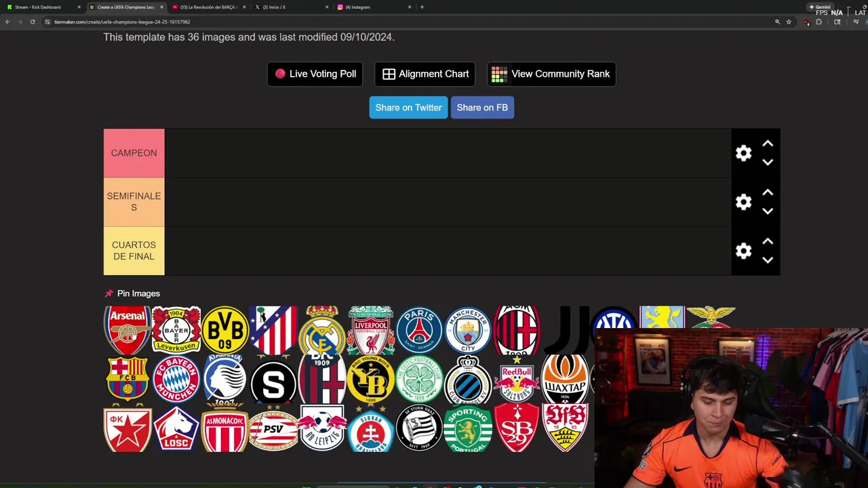Move SEMIFINALES tier down with chevron
The width and height of the screenshot is (868, 488).
coord(768,211)
